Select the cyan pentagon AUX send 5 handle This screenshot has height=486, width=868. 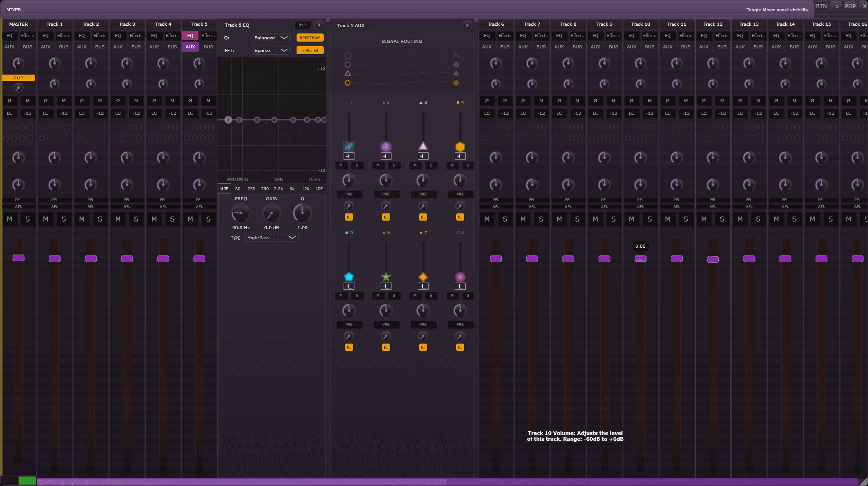click(349, 277)
